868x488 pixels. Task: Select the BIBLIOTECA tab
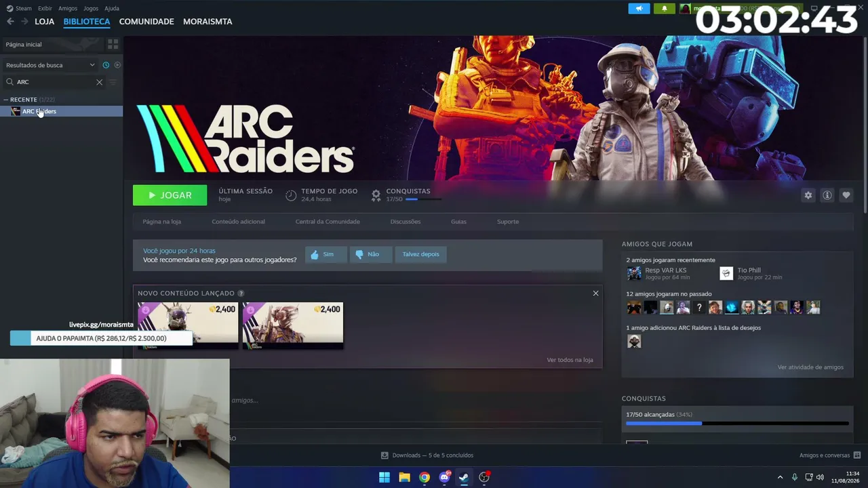click(x=87, y=22)
